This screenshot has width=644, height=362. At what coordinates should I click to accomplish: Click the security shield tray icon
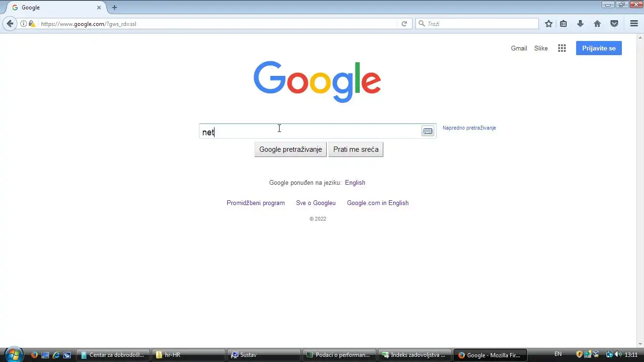[579, 354]
